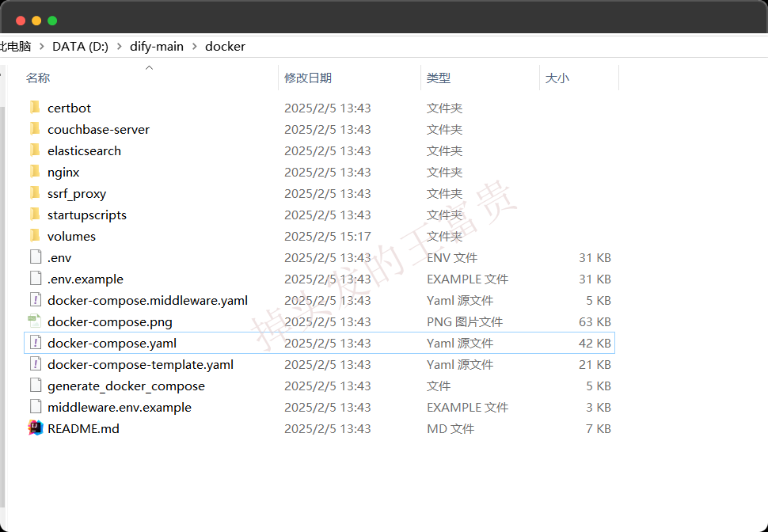This screenshot has width=768, height=532.
Task: Click the ENV 文件 type cell
Action: coord(452,257)
